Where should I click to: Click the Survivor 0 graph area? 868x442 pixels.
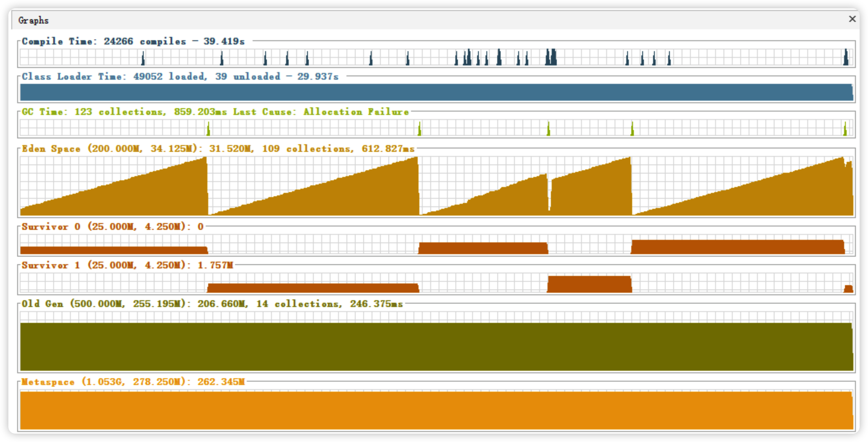pyautogui.click(x=437, y=244)
